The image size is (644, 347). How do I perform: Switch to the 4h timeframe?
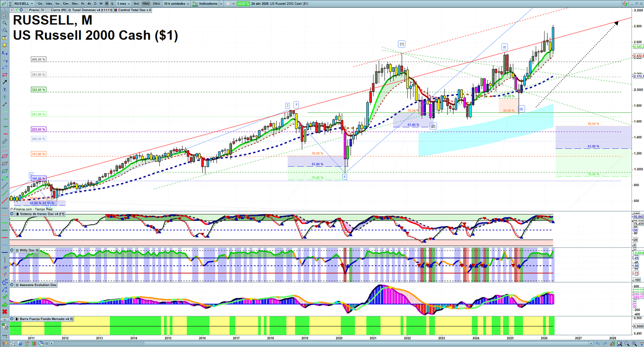(x=89, y=4)
